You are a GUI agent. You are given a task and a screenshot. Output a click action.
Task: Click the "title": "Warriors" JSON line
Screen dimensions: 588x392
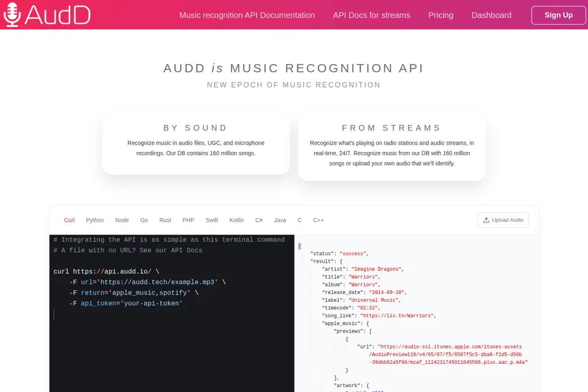[x=351, y=277]
